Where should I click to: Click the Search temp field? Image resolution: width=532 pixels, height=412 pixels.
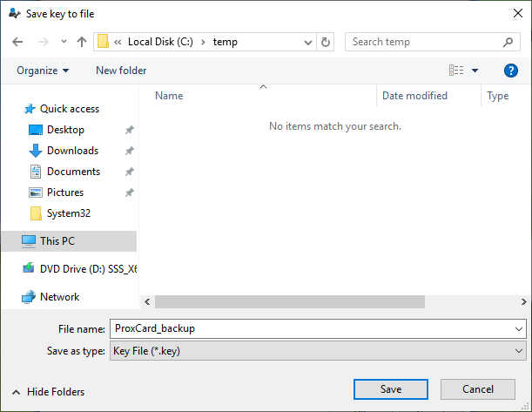tap(432, 42)
